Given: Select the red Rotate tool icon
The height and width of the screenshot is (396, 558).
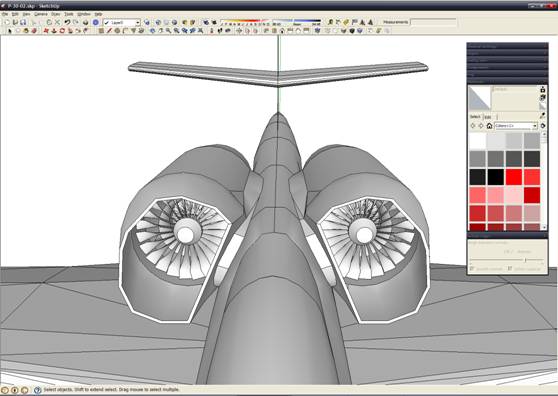Looking at the screenshot, I should (62, 31).
